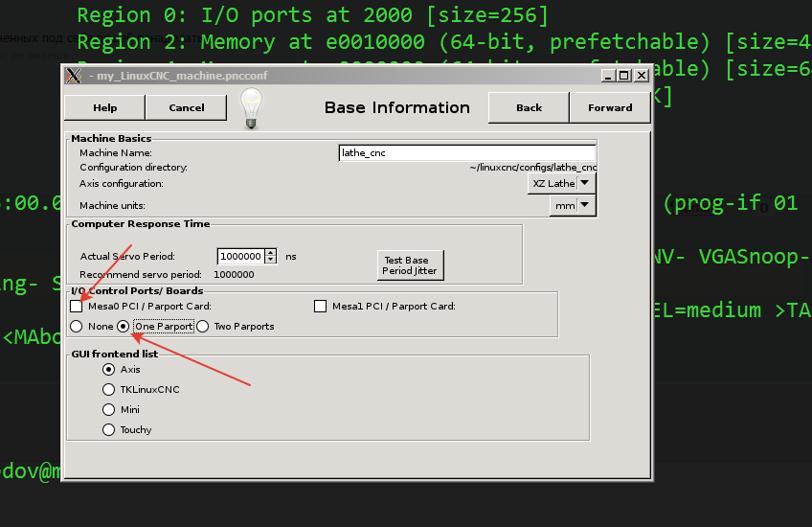Select Touchy GUI frontend

pos(108,430)
